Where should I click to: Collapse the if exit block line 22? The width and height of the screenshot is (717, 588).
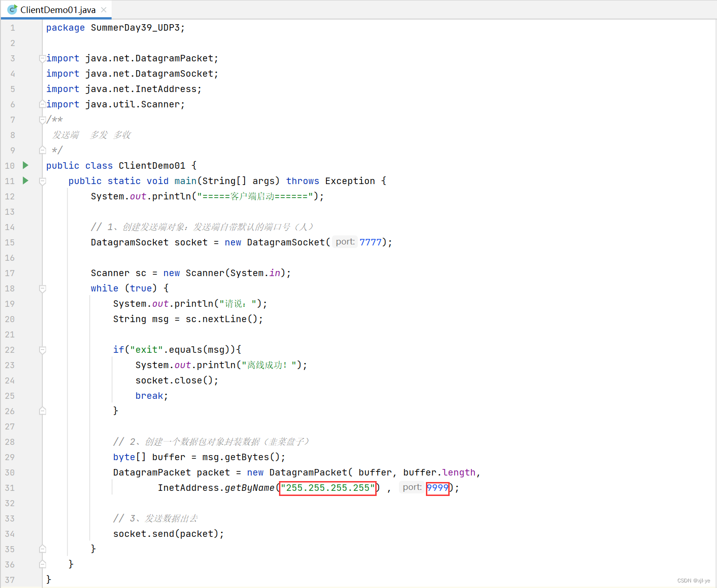(x=42, y=350)
